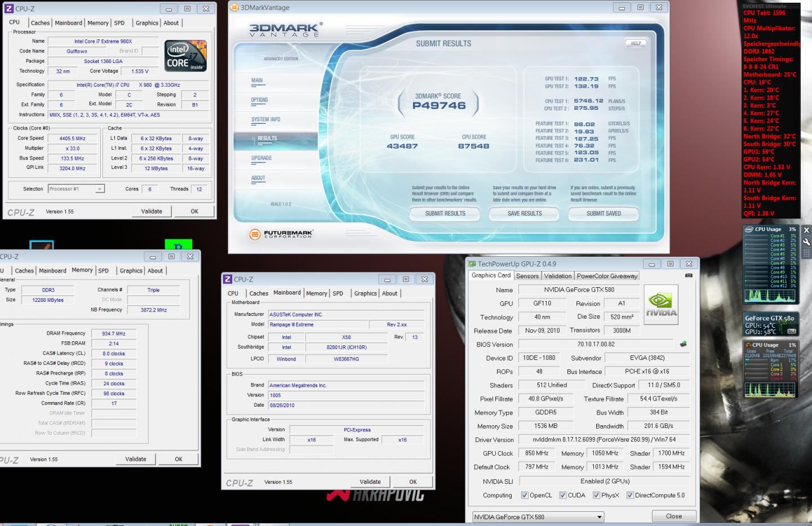Open the Validation tab in GPU-Z
The image size is (812, 526).
pyautogui.click(x=558, y=276)
